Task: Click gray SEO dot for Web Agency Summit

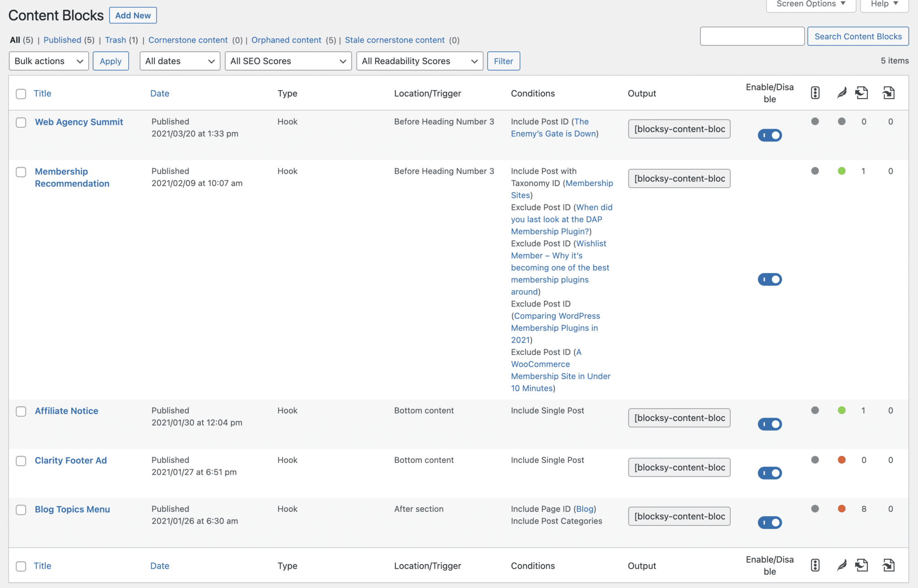Action: [815, 121]
